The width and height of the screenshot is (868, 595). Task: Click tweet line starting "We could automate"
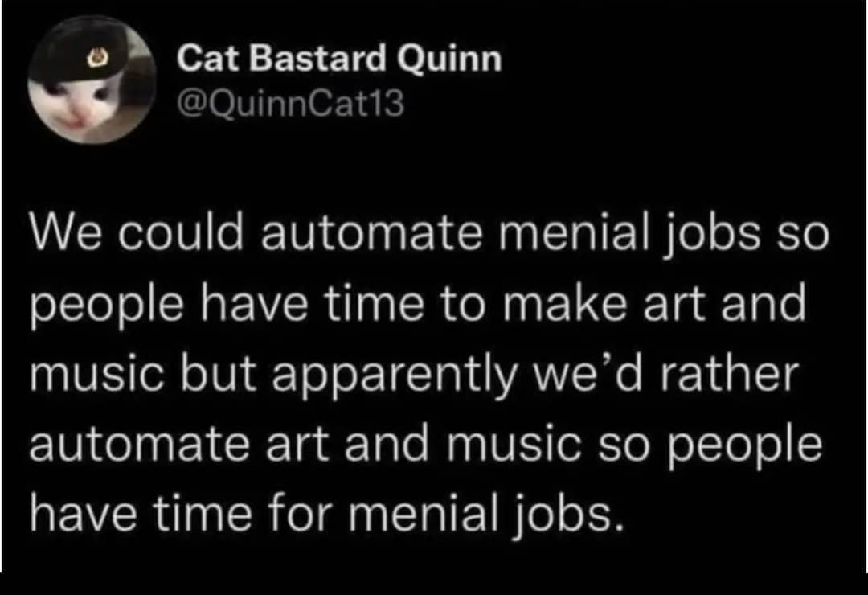[429, 232]
